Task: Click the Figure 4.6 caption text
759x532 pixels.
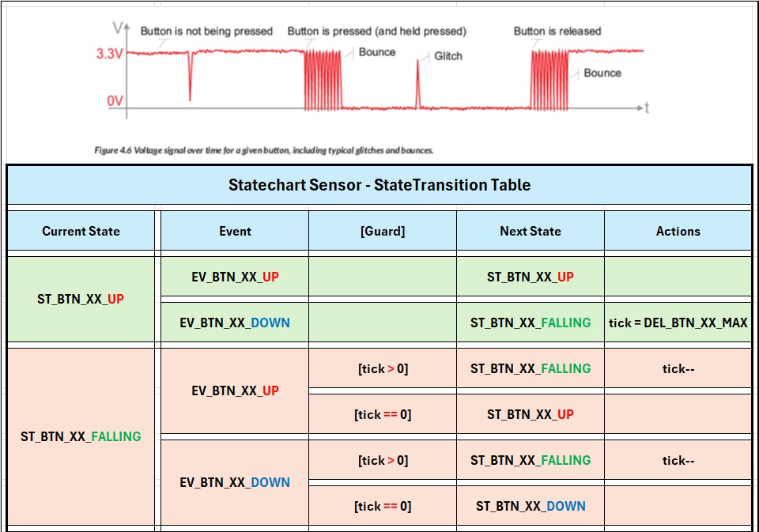Action: click(264, 150)
